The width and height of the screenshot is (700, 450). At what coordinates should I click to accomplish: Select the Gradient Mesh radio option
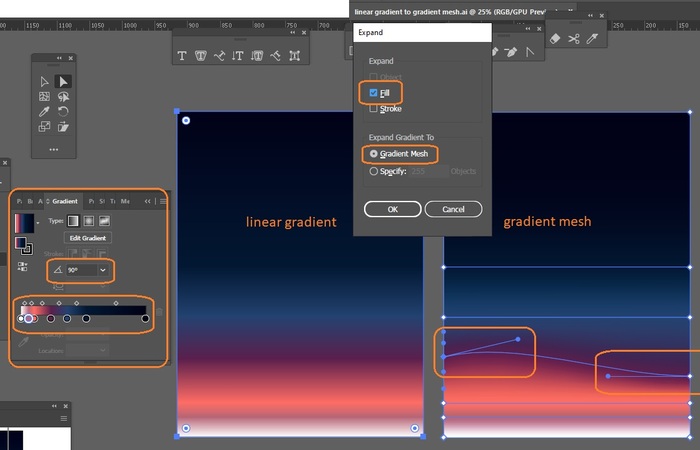(x=374, y=154)
